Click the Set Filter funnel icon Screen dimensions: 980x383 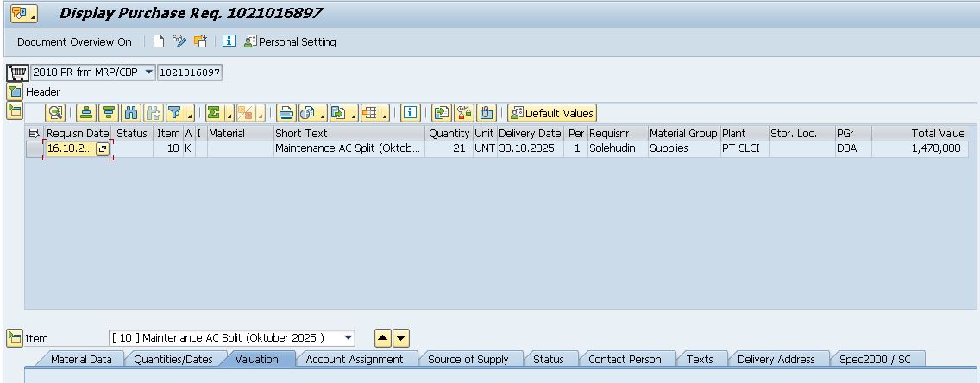[175, 113]
